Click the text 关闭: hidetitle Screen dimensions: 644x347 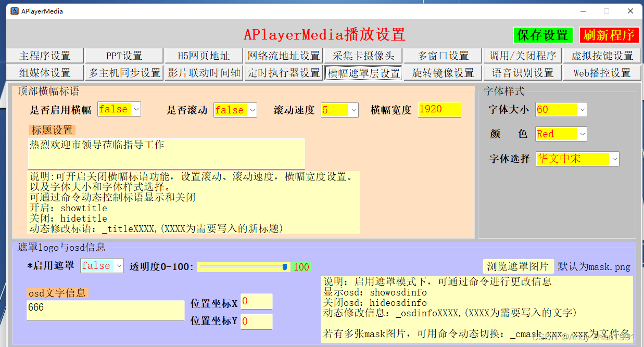tap(68, 219)
